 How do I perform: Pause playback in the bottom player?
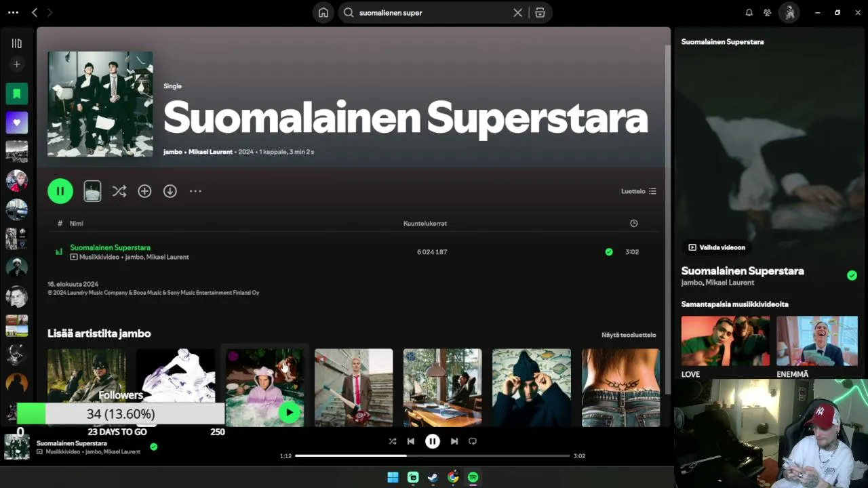point(433,441)
